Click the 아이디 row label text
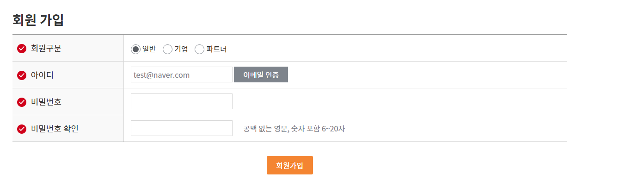The height and width of the screenshot is (180, 644). click(42, 75)
